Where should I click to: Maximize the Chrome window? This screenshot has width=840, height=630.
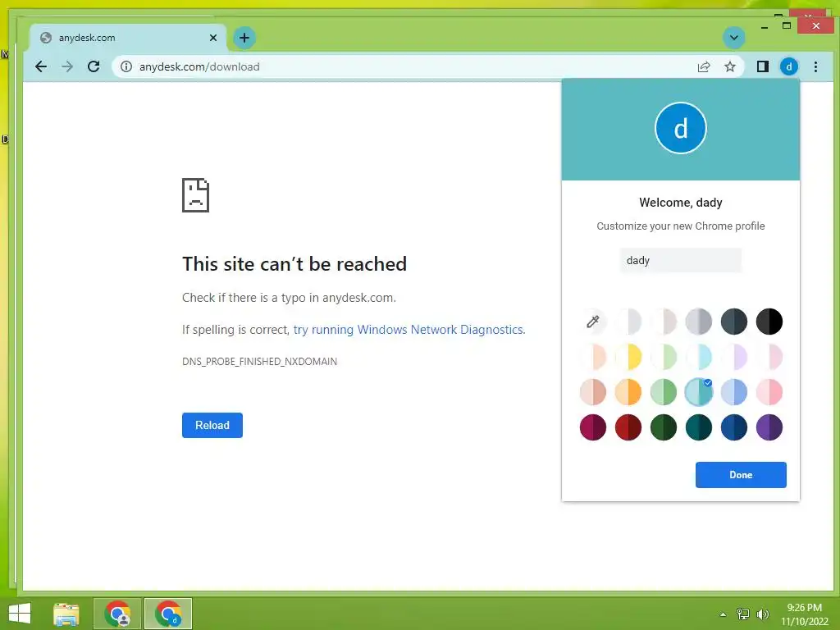click(x=787, y=25)
